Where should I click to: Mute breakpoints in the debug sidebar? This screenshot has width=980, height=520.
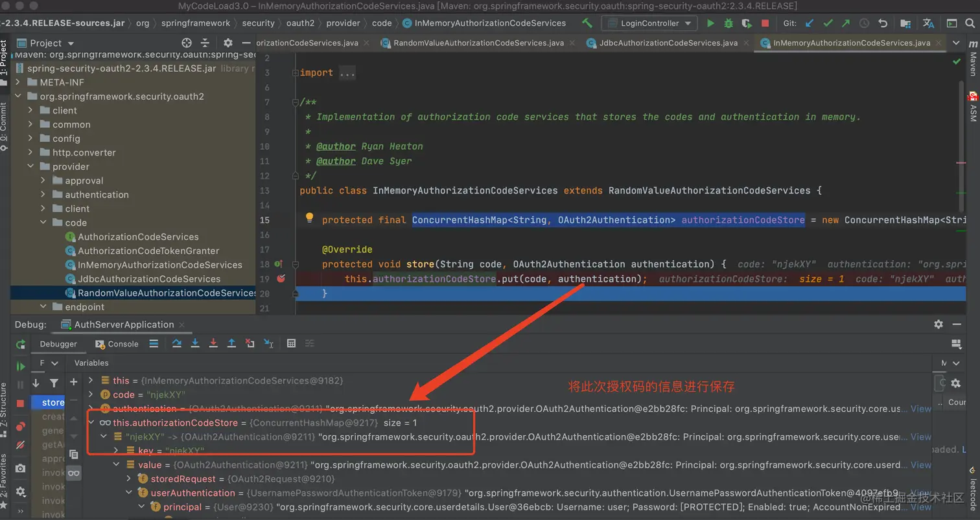point(20,445)
